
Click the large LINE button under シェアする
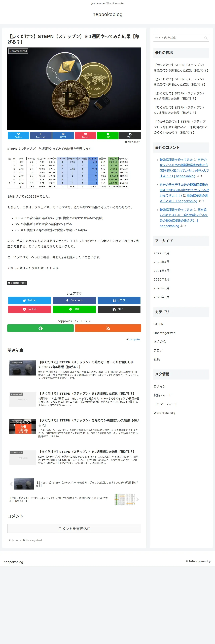click(74, 309)
